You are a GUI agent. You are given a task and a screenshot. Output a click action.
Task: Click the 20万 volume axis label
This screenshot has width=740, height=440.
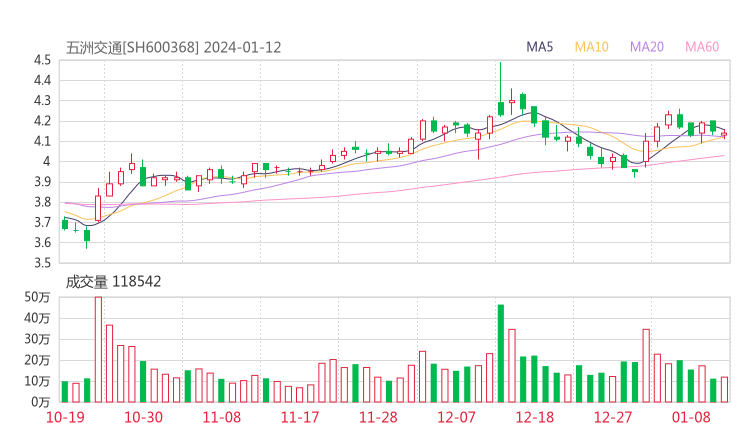(x=37, y=360)
